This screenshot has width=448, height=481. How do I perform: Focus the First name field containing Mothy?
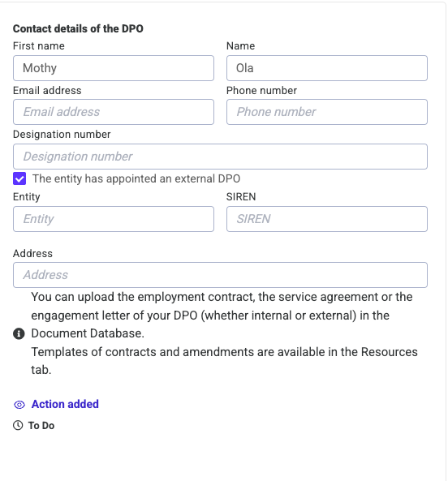pyautogui.click(x=114, y=68)
